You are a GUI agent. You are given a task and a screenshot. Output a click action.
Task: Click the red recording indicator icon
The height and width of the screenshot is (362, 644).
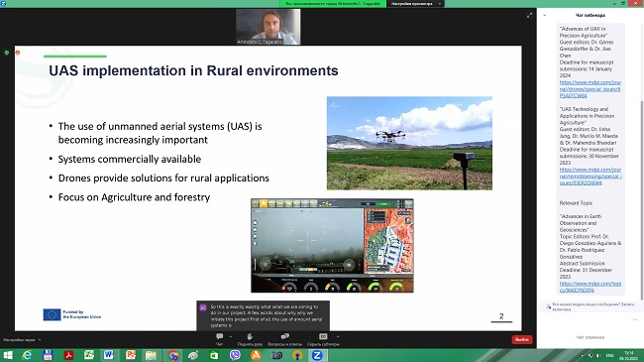[17, 53]
